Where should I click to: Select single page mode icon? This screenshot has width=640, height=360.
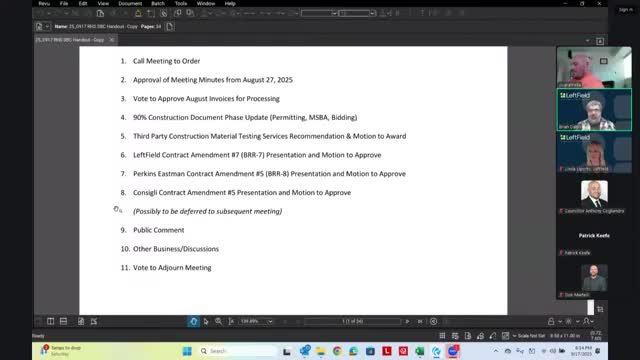coord(81,321)
